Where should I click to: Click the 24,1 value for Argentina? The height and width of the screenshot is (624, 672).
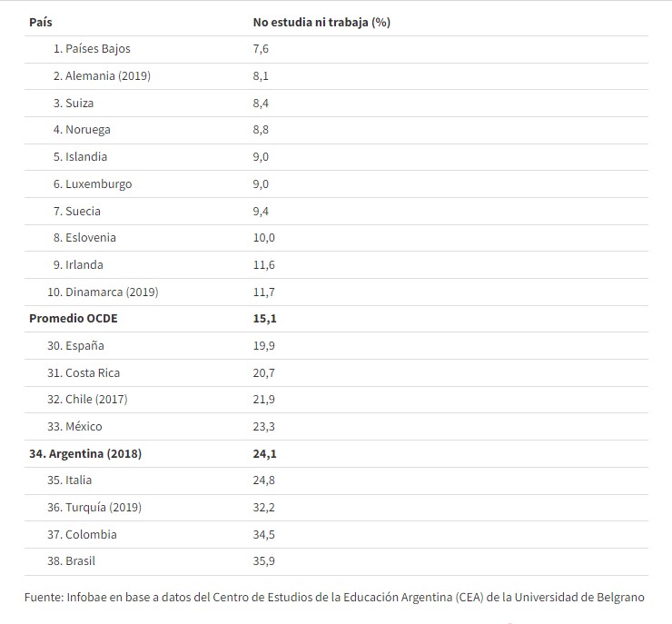pyautogui.click(x=264, y=453)
